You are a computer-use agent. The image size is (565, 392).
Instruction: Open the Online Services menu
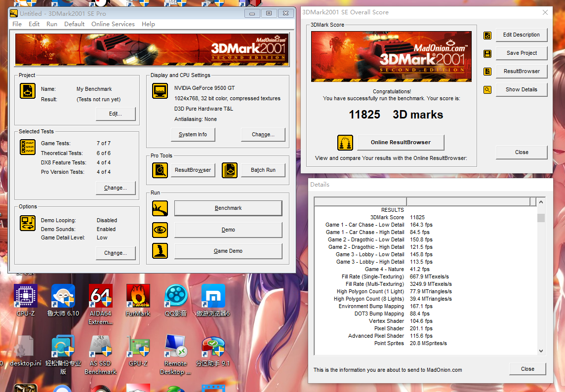coord(113,24)
